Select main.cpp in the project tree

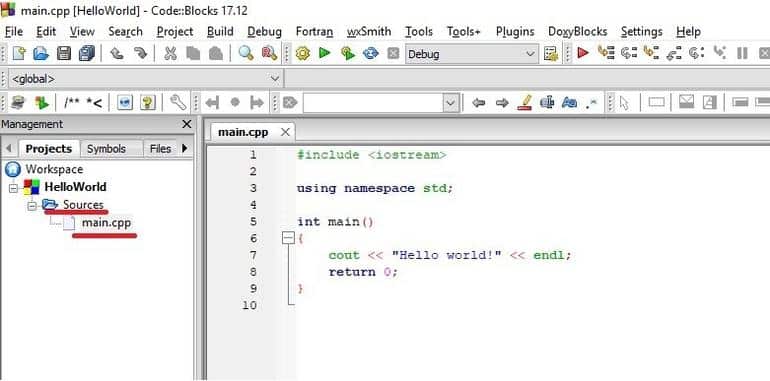click(x=106, y=223)
